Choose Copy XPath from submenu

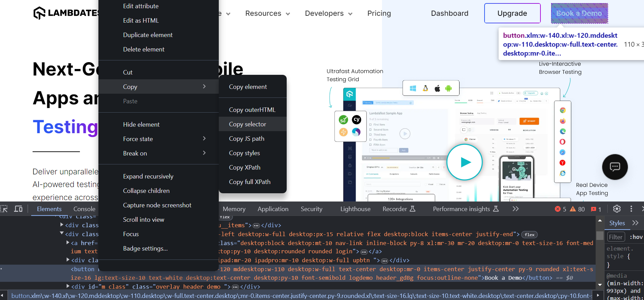click(x=252, y=167)
